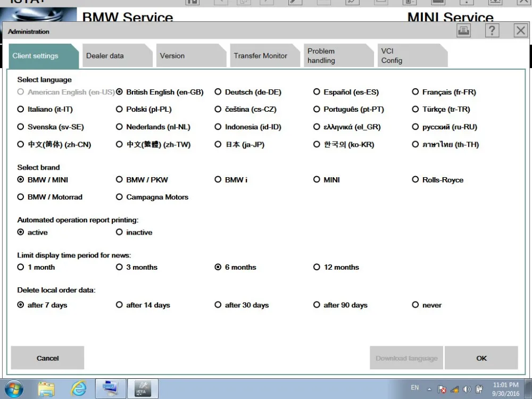The width and height of the screenshot is (532, 399).
Task: Open the volume speaker tray icon
Action: 467,389
